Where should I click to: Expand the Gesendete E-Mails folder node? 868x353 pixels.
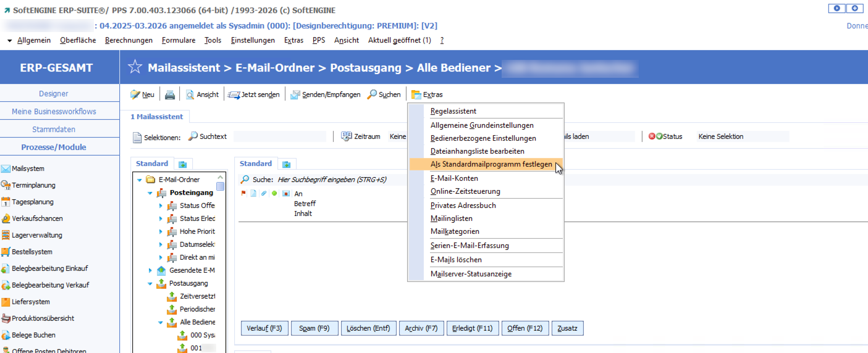[150, 270]
